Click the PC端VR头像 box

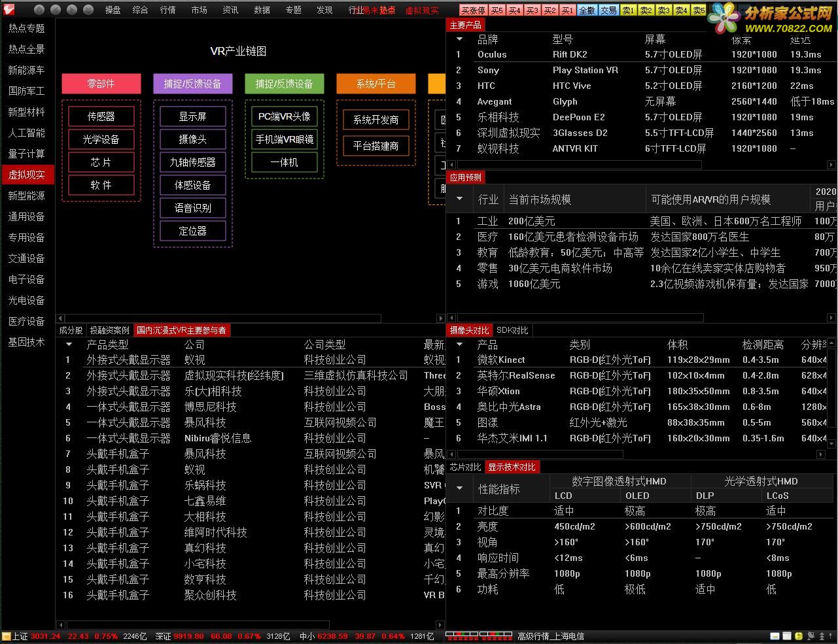(285, 116)
